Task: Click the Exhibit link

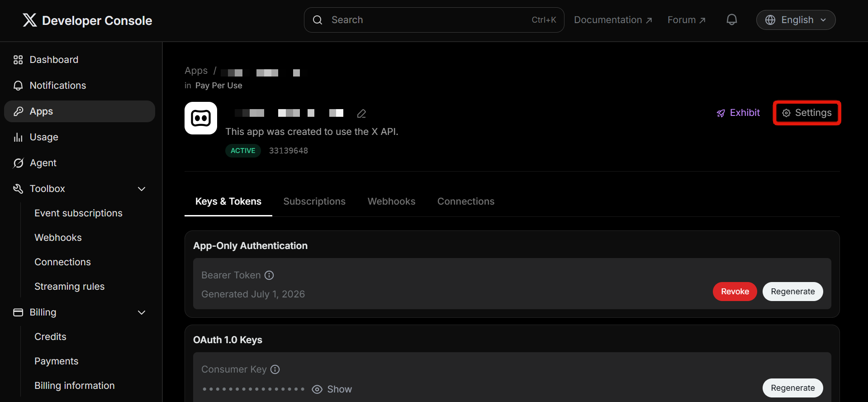Action: [738, 113]
